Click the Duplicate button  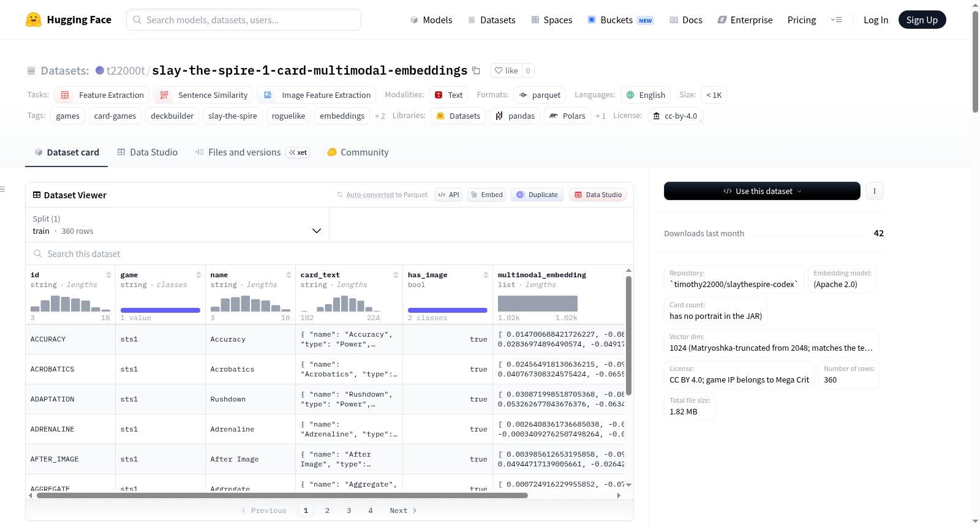(537, 195)
